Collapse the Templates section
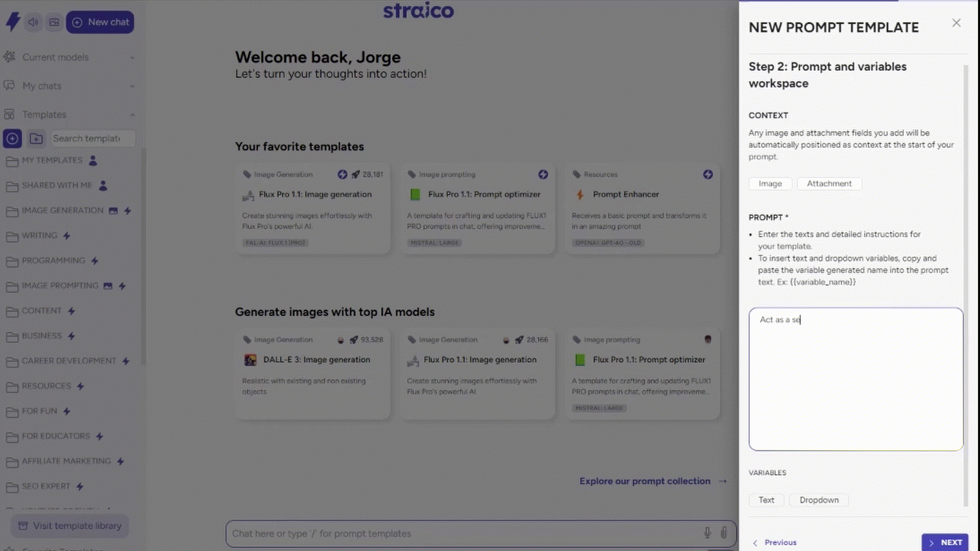The image size is (980, 551). point(69,114)
